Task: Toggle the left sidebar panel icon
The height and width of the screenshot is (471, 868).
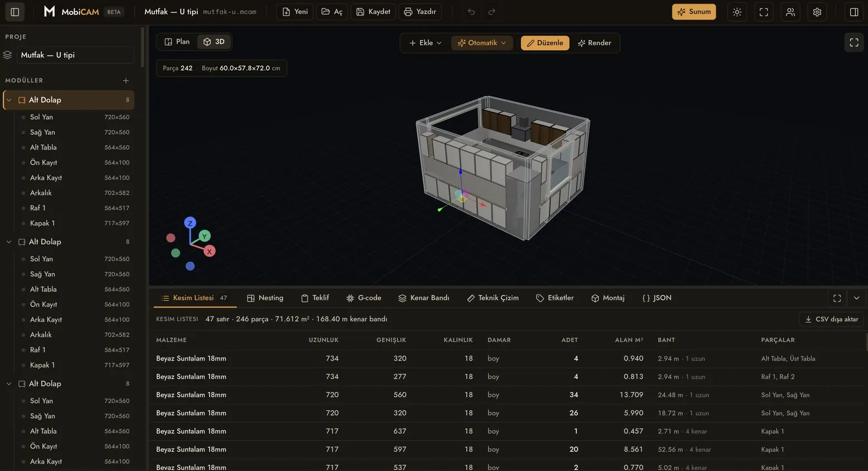Action: [15, 12]
